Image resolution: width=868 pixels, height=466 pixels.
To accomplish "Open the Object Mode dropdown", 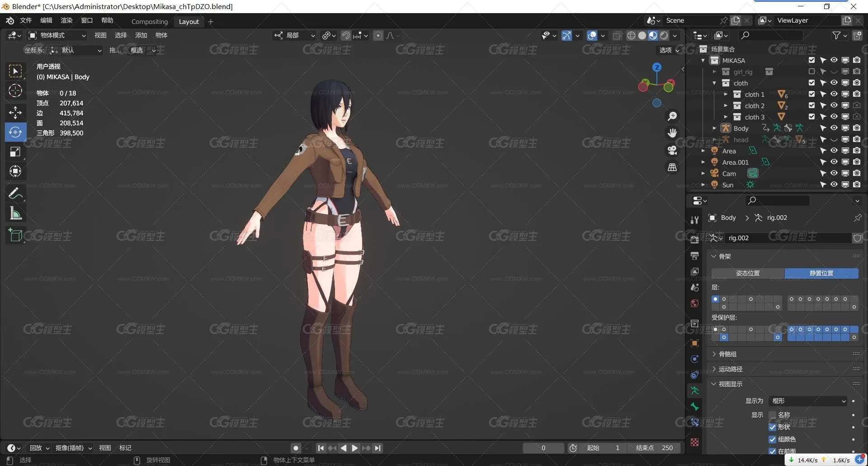I will (57, 35).
